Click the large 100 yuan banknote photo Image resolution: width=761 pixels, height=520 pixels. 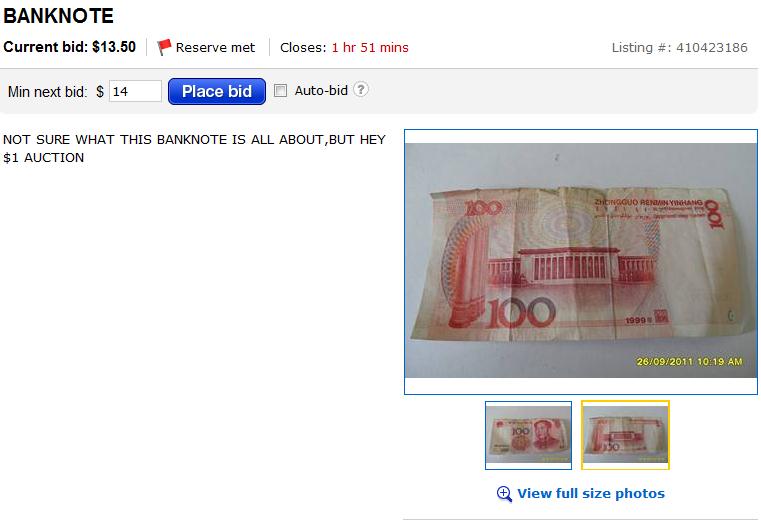[x=581, y=261]
